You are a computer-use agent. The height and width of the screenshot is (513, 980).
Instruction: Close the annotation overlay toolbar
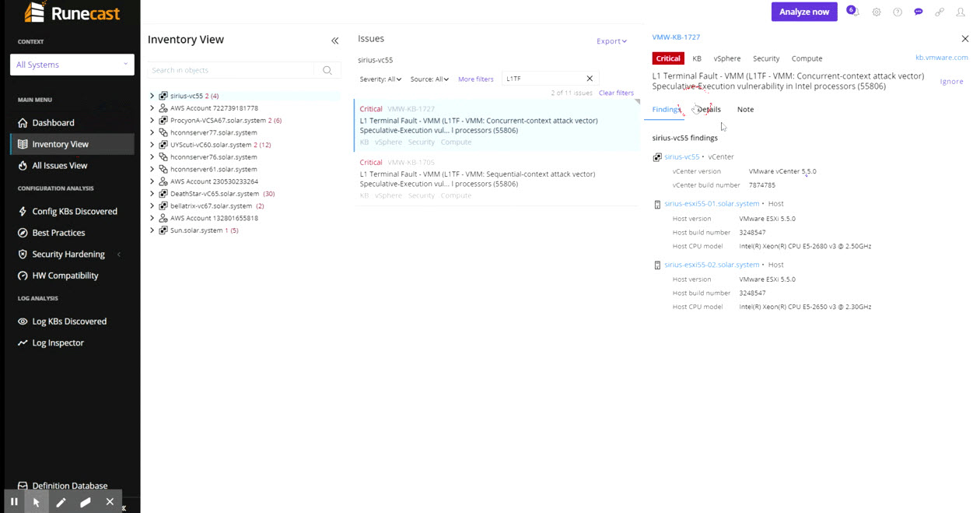click(x=110, y=502)
